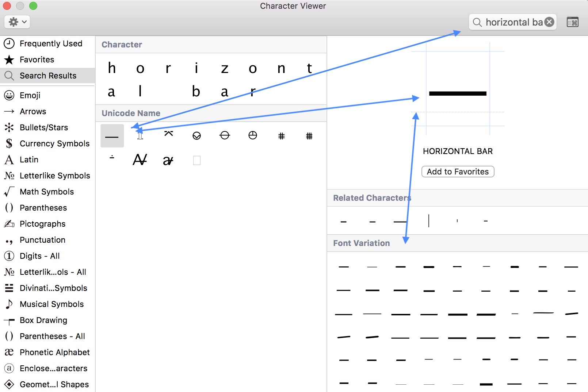This screenshot has height=392, width=588.
Task: Select the Currency Symbols category
Action: pyautogui.click(x=54, y=143)
